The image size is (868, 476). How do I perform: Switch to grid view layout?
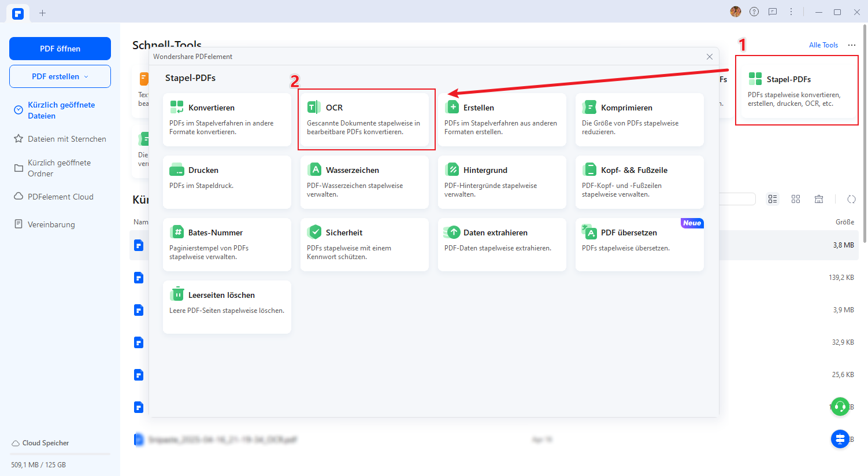pyautogui.click(x=796, y=199)
